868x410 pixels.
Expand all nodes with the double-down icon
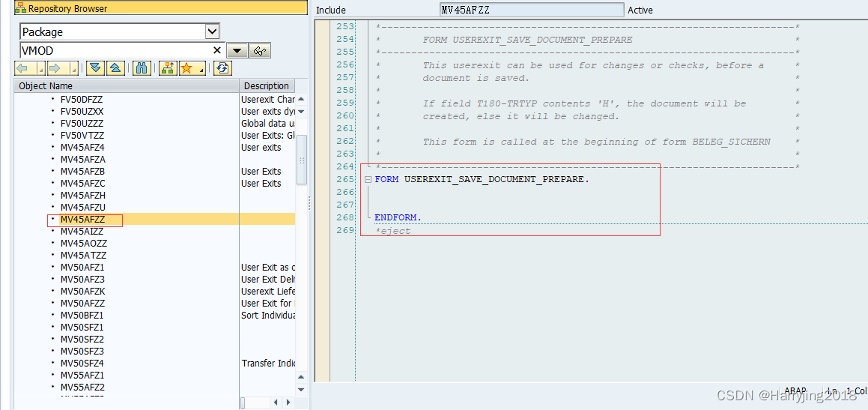(96, 68)
